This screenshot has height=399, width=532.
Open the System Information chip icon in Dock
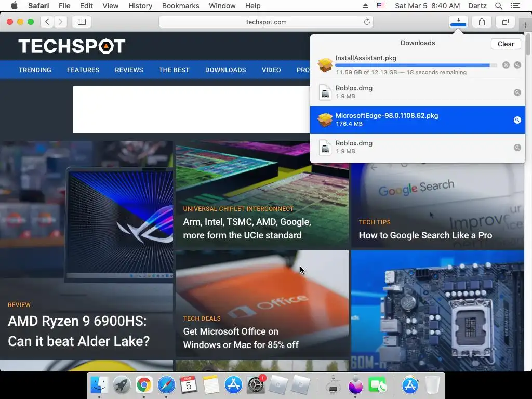pos(333,385)
